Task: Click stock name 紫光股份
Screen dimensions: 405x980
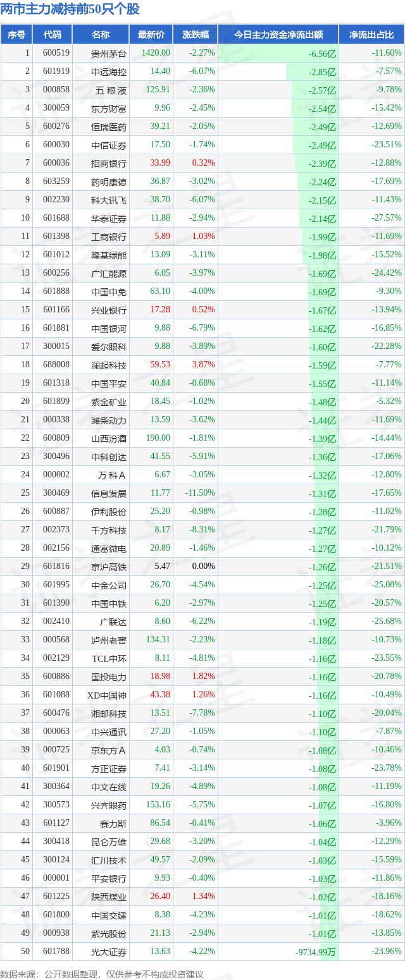Action: click(x=109, y=933)
